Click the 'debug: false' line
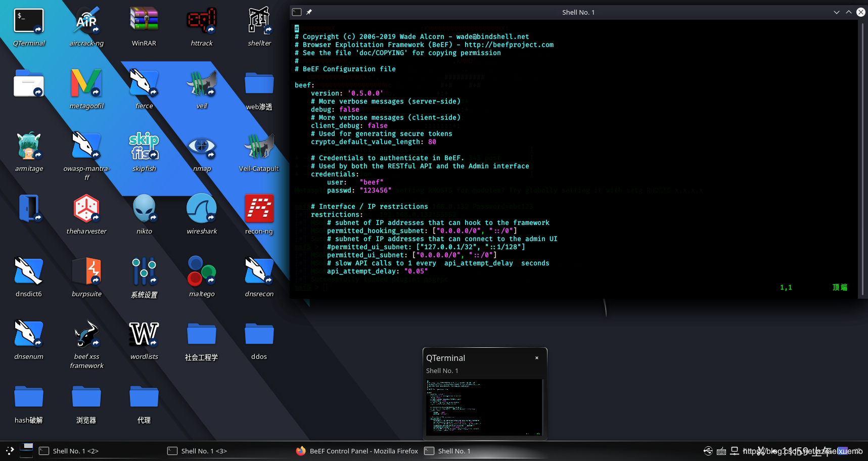This screenshot has width=868, height=461. point(335,109)
